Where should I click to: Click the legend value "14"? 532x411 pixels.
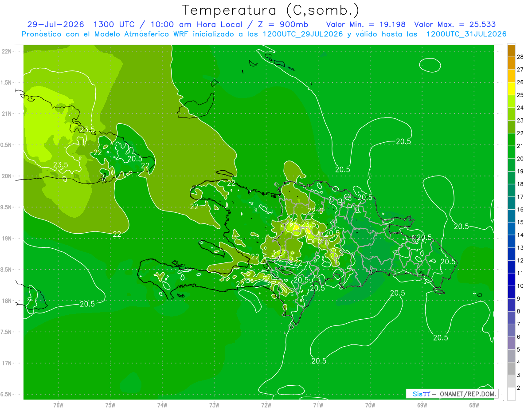pyautogui.click(x=520, y=235)
